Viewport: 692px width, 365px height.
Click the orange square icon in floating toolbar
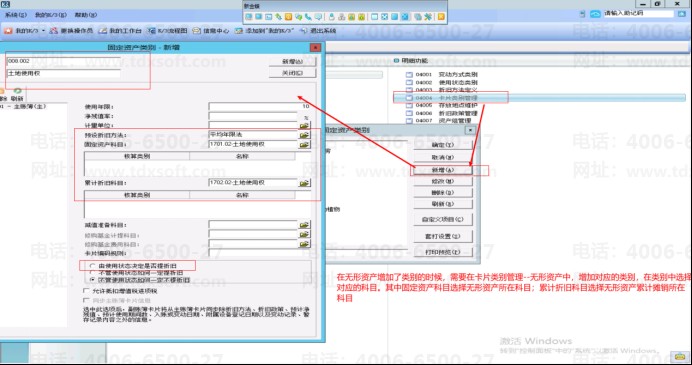point(288,17)
